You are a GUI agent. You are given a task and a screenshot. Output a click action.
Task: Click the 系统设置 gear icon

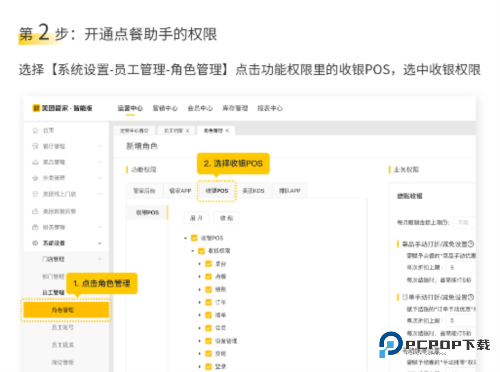[x=35, y=243]
